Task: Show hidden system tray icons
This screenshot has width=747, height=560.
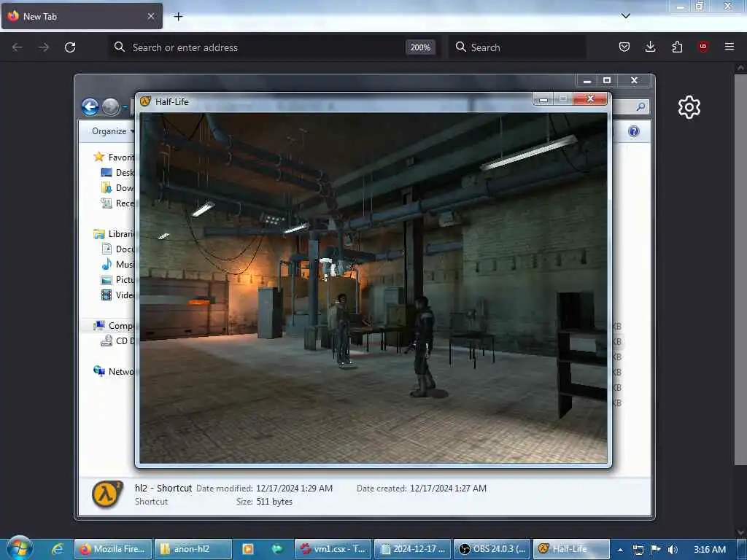Action: click(x=620, y=550)
